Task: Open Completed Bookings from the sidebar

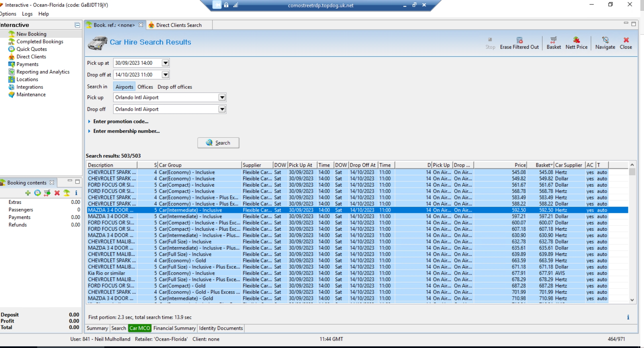Action: point(40,41)
